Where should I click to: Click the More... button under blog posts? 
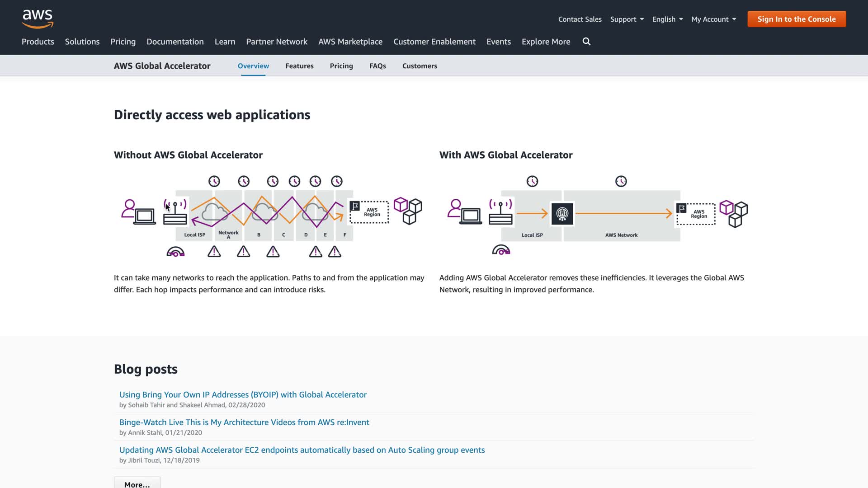137,483
